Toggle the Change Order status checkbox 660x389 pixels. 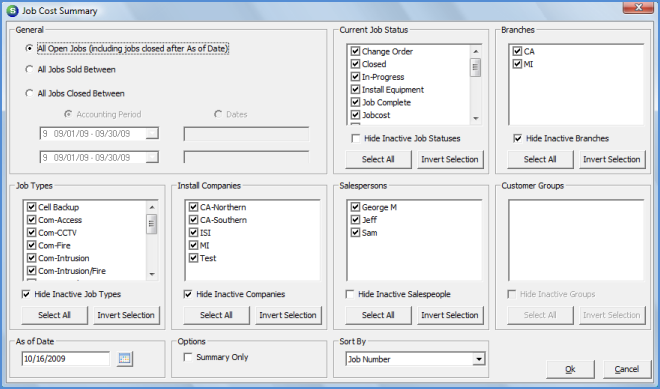pyautogui.click(x=355, y=51)
